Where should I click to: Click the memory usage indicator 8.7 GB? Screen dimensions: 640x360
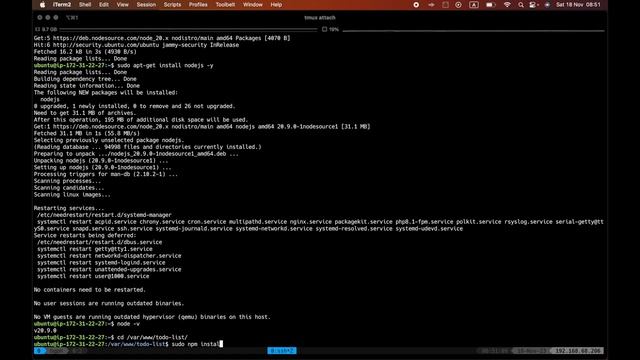tap(46, 29)
